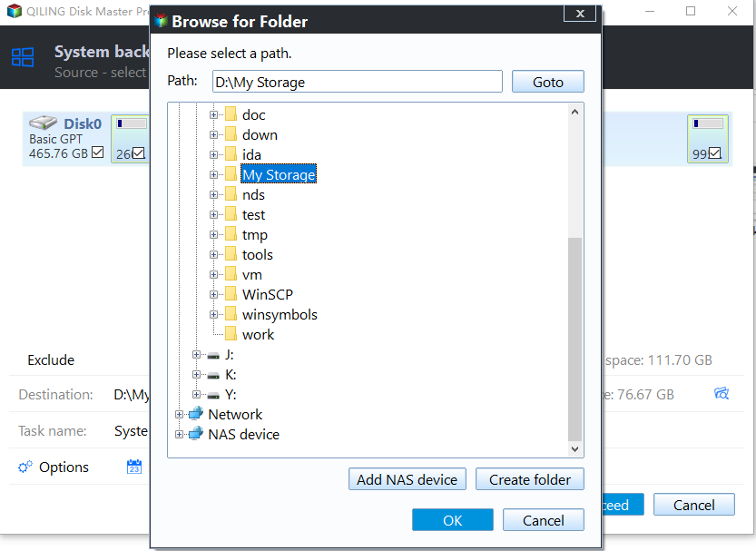Click the scroll up arrow in folder tree
The image size is (756, 551).
[x=574, y=112]
